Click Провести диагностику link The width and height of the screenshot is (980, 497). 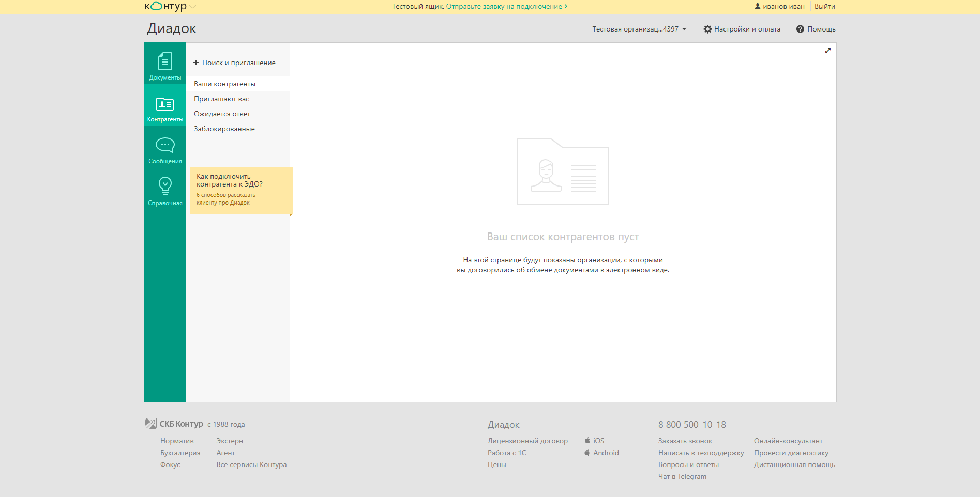(791, 453)
